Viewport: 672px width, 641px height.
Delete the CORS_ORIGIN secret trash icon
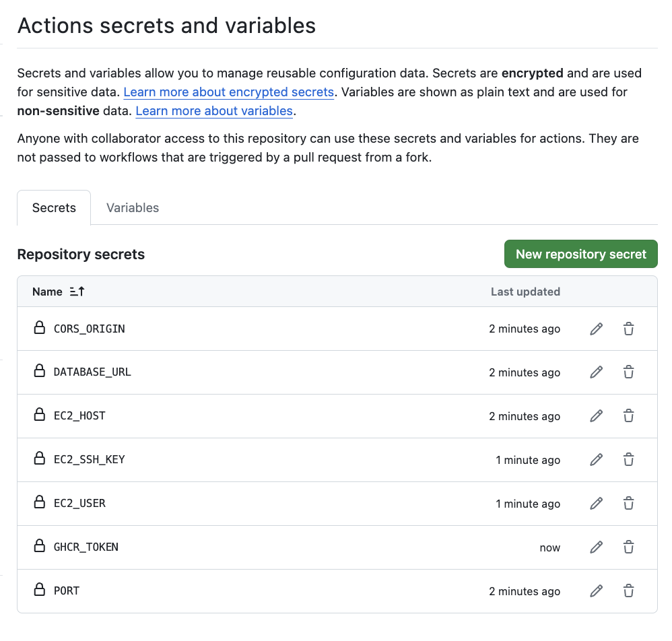[x=628, y=329]
